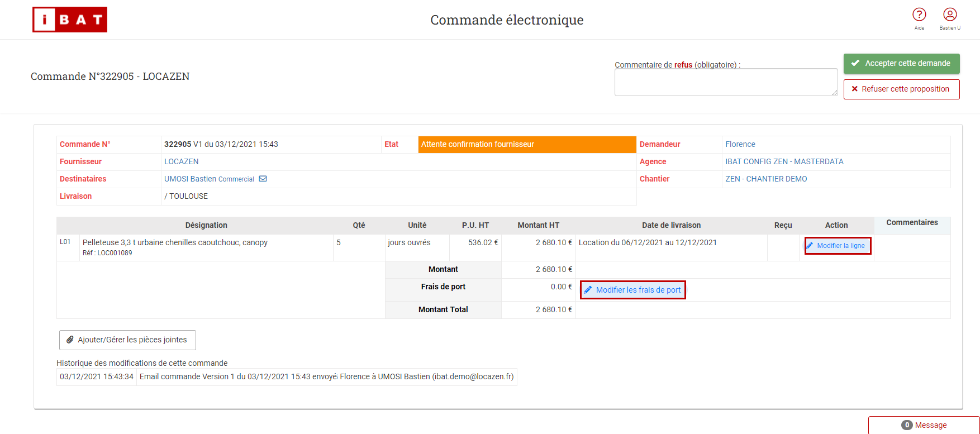Open the LOCAZEN supplier link
Viewport: 980px width, 434px height.
pyautogui.click(x=181, y=161)
